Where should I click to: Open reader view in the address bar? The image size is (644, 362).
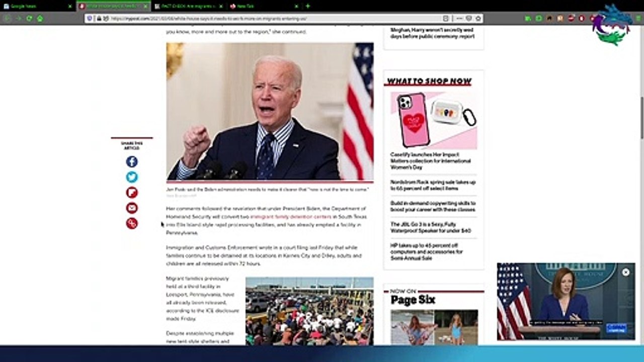click(446, 18)
